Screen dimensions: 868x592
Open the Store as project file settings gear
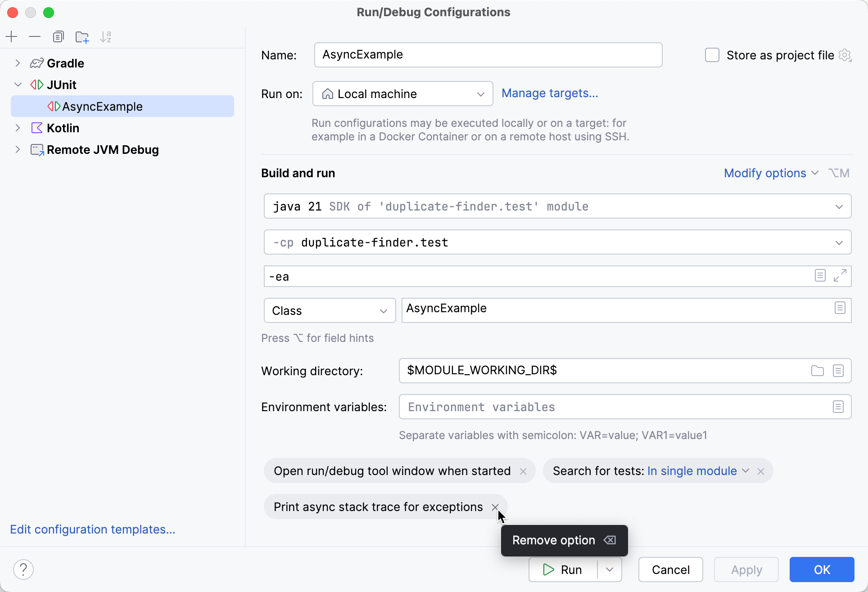click(845, 55)
